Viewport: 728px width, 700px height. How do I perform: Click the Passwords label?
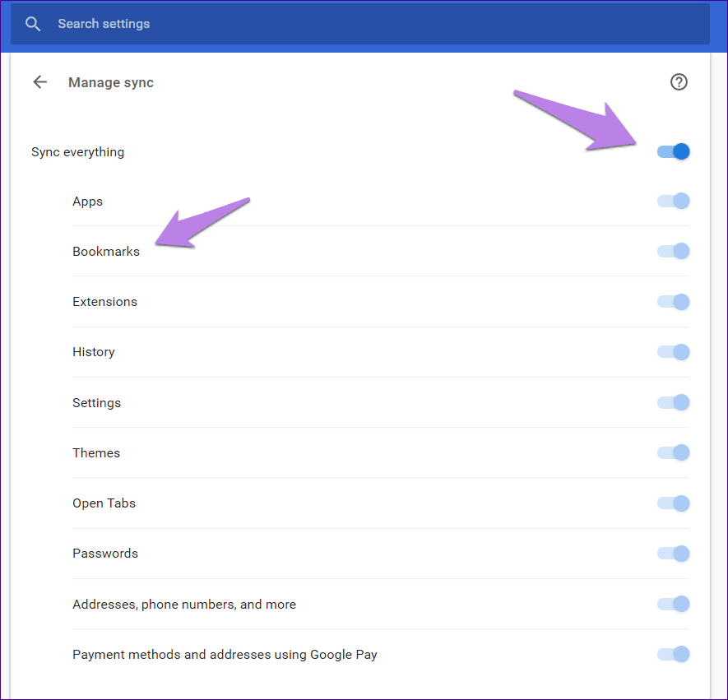[x=105, y=554]
